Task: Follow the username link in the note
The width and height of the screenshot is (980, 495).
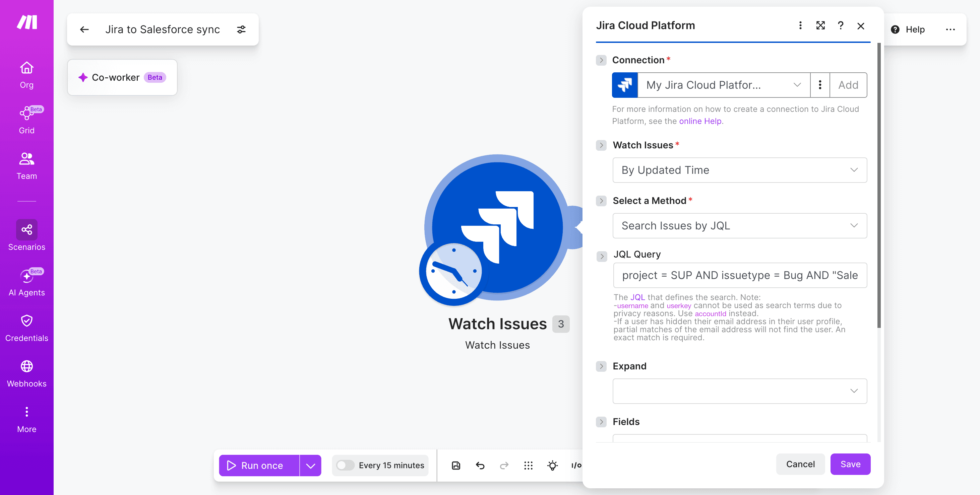Action: [x=632, y=306]
